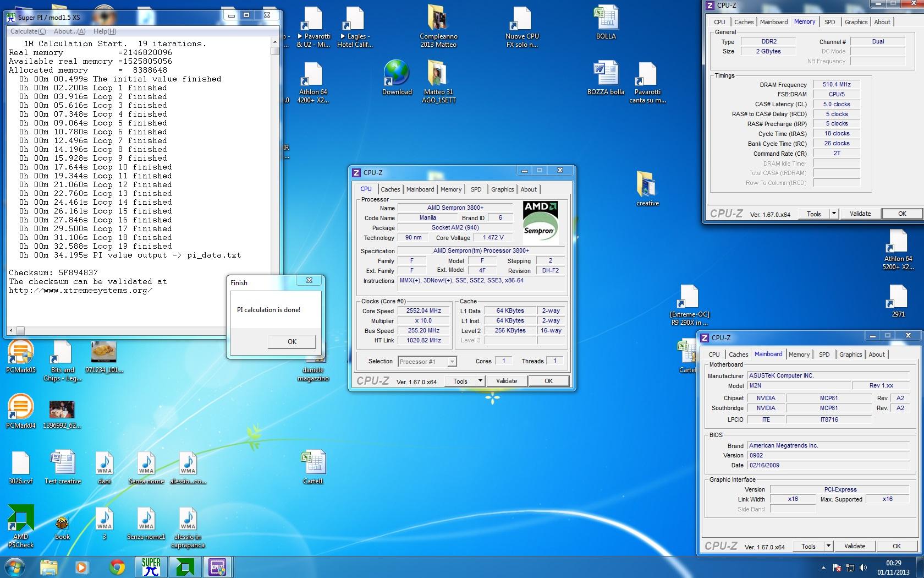Show hidden system tray icons
Viewport: 924px width, 578px height.
(823, 568)
